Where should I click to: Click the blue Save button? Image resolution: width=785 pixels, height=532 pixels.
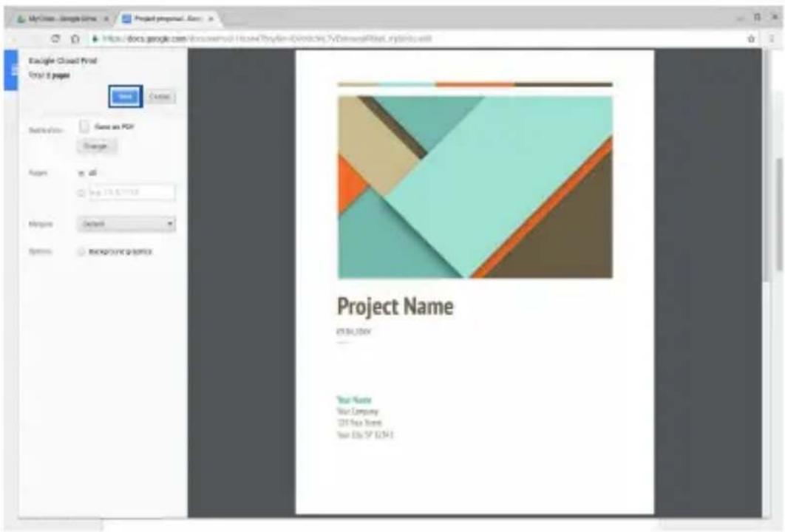126,97
